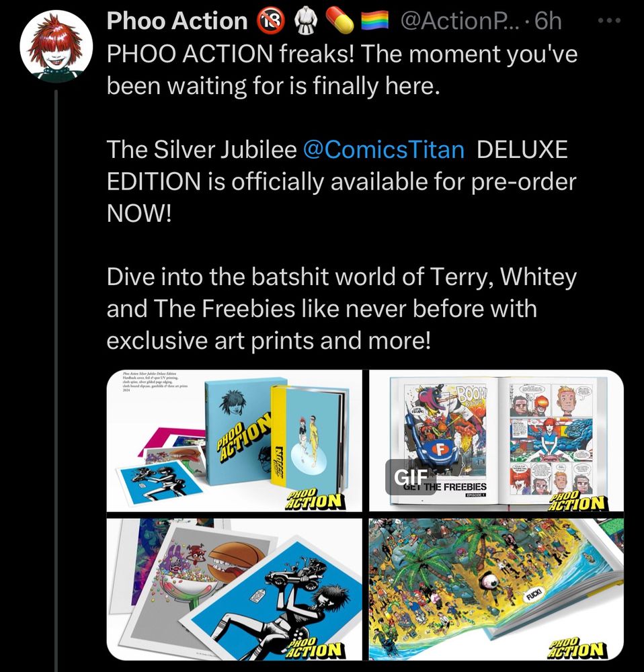Click the Phoo Action display name
Image resolution: width=644 pixels, height=672 pixels.
(x=177, y=21)
